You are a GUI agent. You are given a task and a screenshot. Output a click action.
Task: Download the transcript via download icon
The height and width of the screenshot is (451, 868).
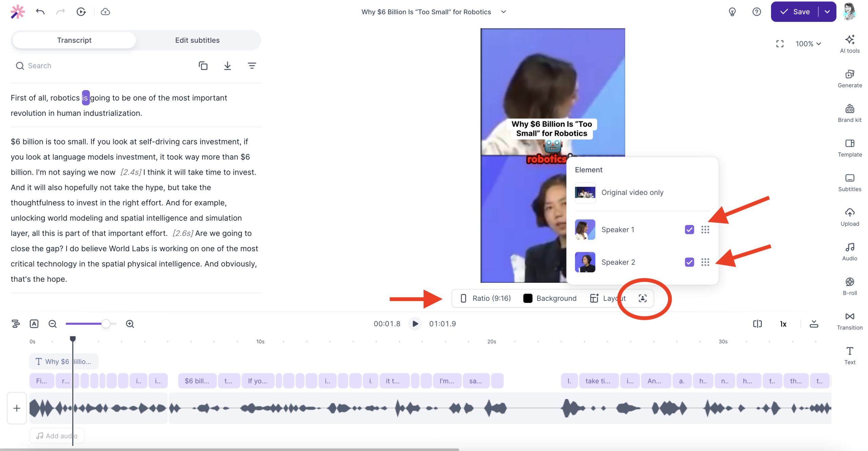(x=227, y=65)
